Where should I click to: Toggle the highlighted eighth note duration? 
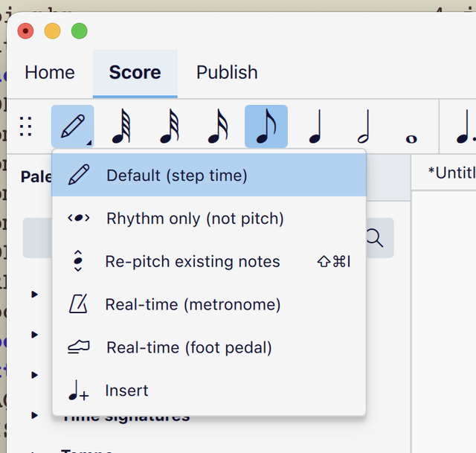tap(266, 127)
